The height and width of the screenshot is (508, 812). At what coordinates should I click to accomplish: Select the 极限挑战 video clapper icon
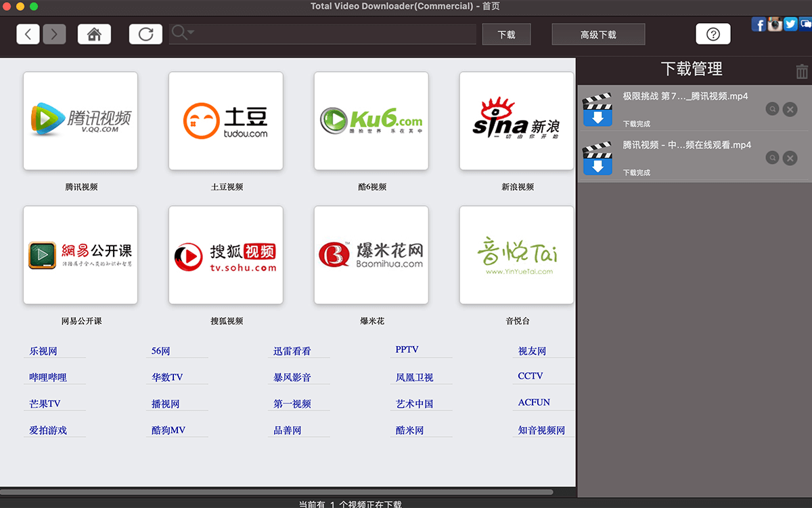(x=597, y=110)
